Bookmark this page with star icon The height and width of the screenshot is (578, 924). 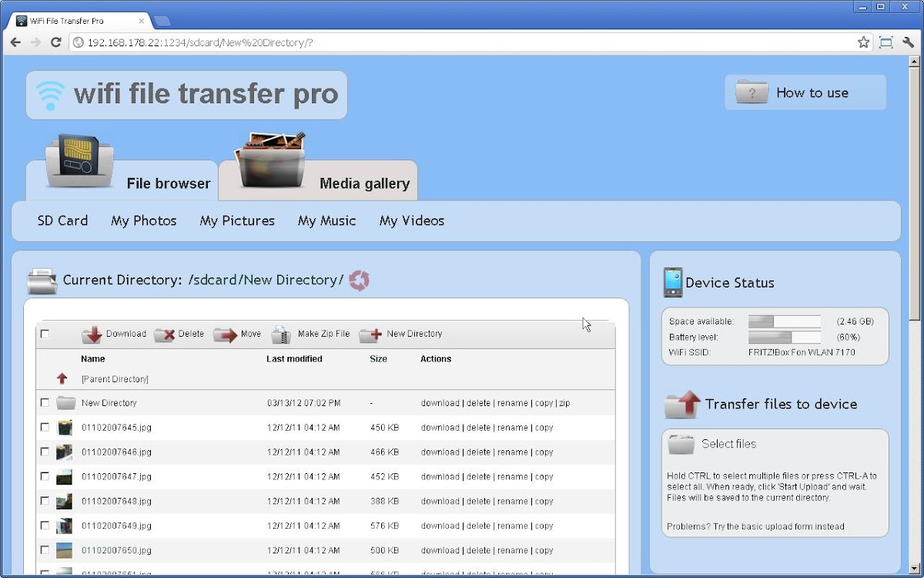(863, 42)
